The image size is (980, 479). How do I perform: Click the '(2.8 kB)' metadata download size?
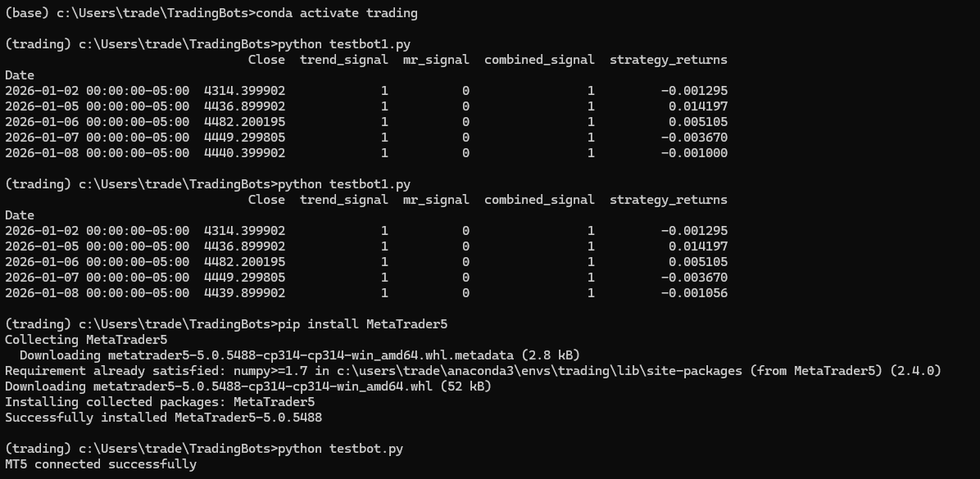(x=551, y=355)
